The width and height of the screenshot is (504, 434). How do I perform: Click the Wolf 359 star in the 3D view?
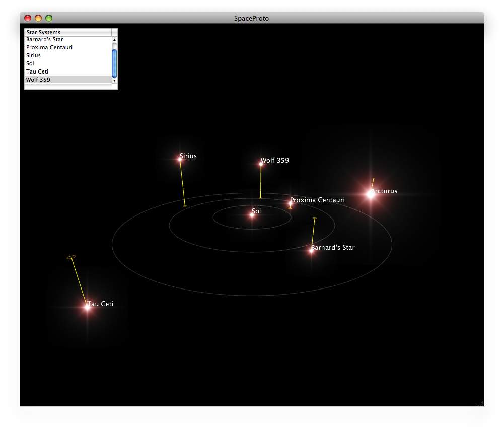coord(261,164)
